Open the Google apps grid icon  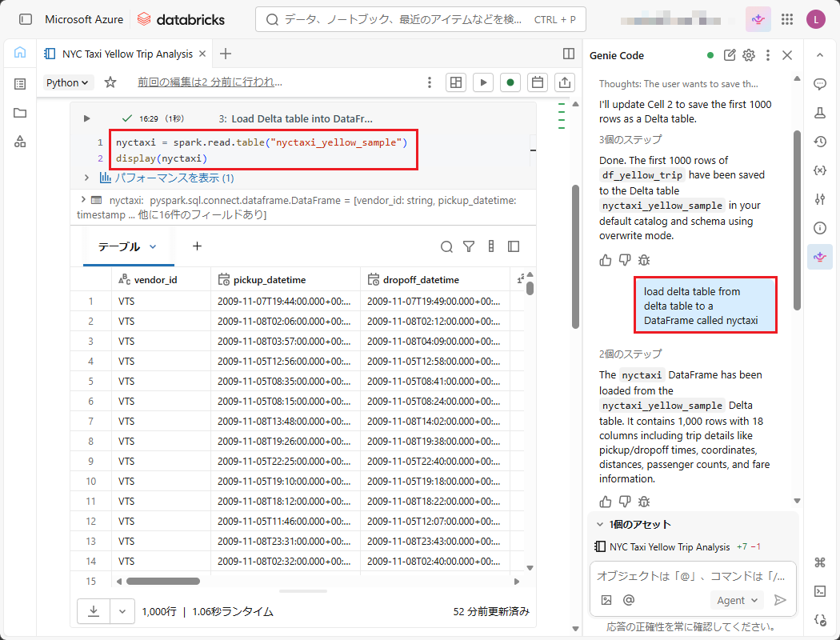[x=787, y=19]
